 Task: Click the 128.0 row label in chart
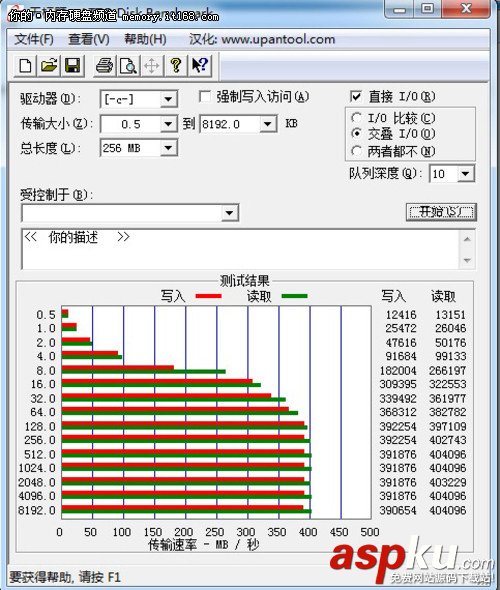[40, 426]
